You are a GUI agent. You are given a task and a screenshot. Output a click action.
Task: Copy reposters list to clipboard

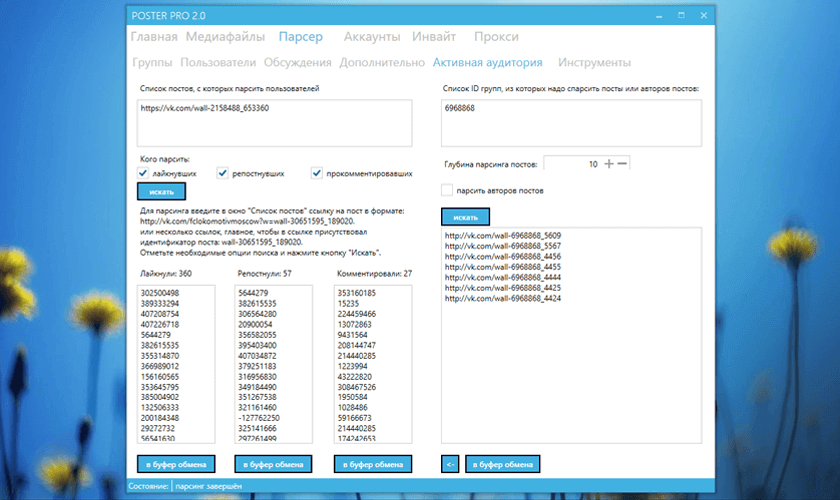pyautogui.click(x=273, y=464)
